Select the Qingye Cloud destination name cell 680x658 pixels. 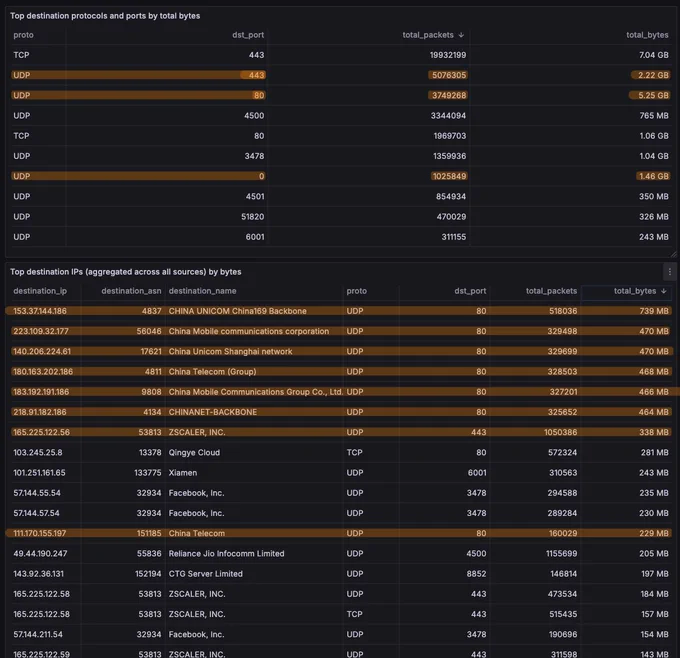coord(194,453)
